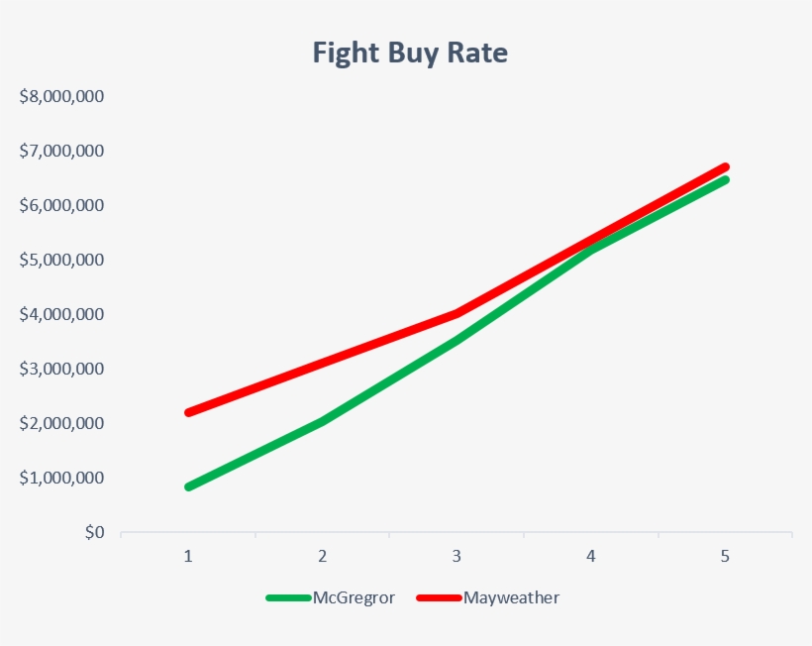This screenshot has height=646, width=812.
Task: Click the Fight Buy Rate chart title
Action: tap(410, 53)
